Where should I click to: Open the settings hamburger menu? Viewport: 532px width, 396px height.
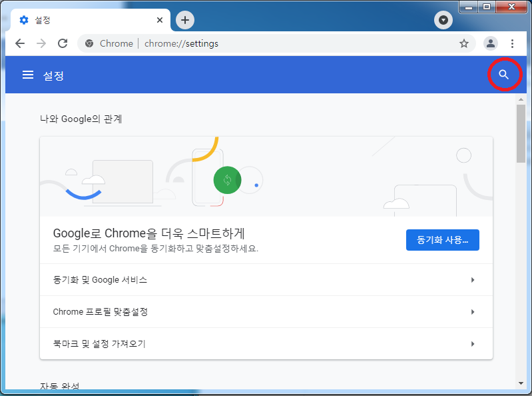[x=28, y=75]
